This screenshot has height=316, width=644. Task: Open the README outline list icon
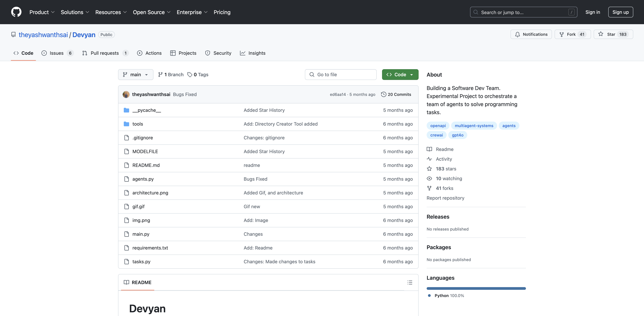coord(410,282)
